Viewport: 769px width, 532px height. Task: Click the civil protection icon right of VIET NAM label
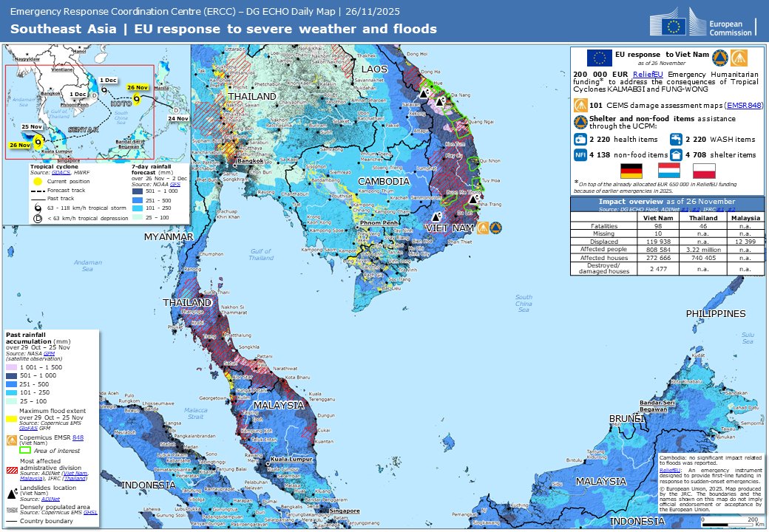(x=496, y=228)
